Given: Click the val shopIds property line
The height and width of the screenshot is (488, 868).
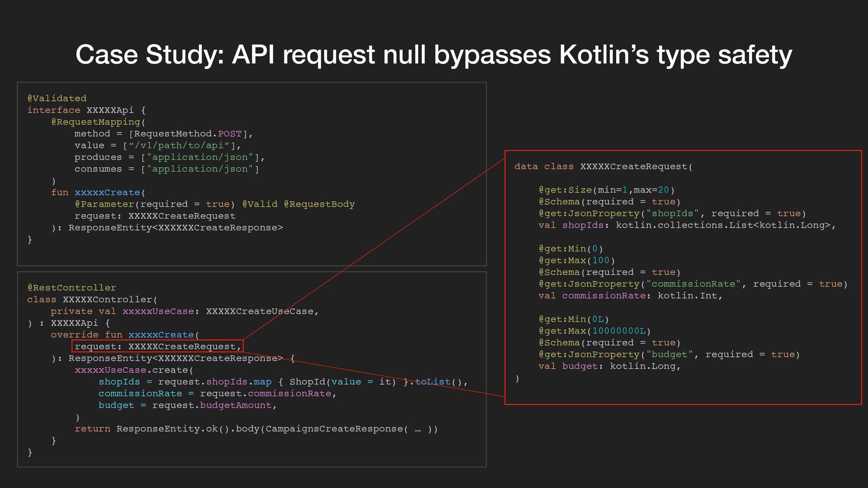Looking at the screenshot, I should tap(686, 225).
